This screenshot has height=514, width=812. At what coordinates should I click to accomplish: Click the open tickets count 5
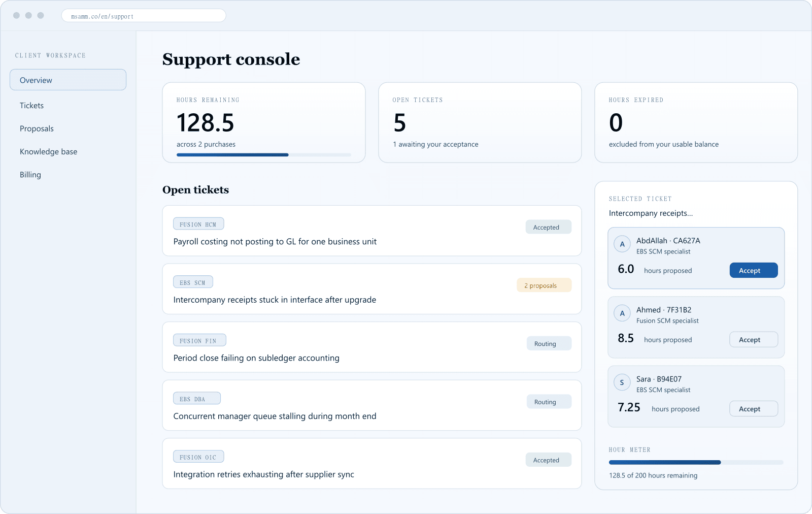click(400, 123)
